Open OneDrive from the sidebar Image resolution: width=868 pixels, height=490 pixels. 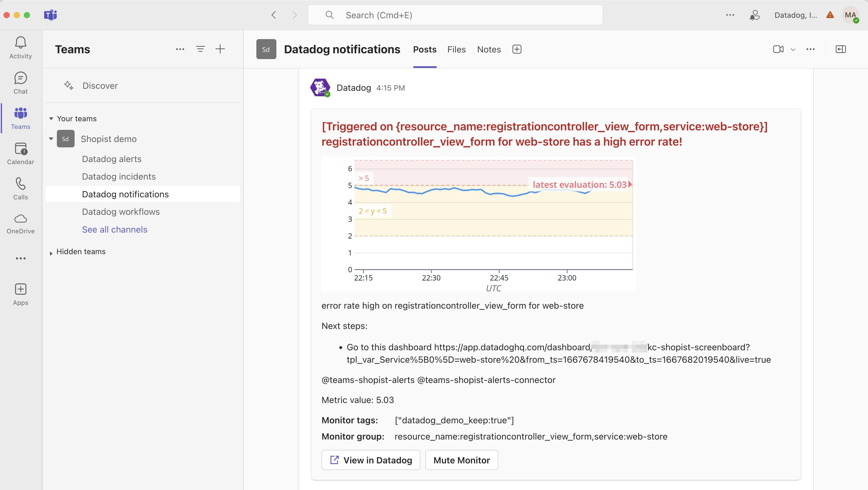pyautogui.click(x=20, y=223)
